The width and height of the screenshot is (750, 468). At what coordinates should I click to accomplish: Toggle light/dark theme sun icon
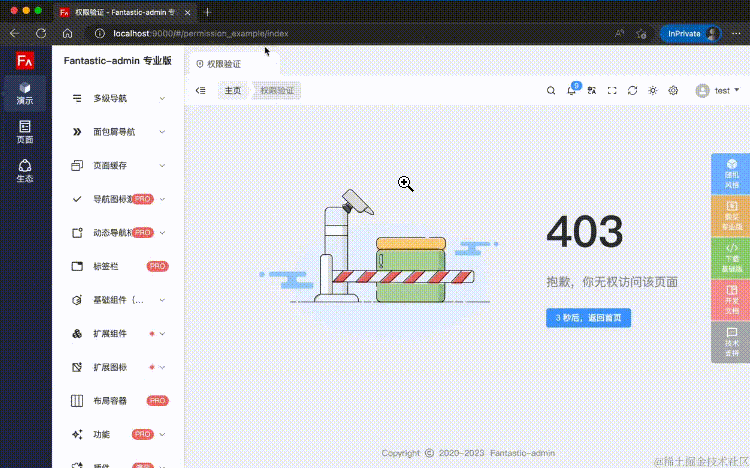point(652,90)
